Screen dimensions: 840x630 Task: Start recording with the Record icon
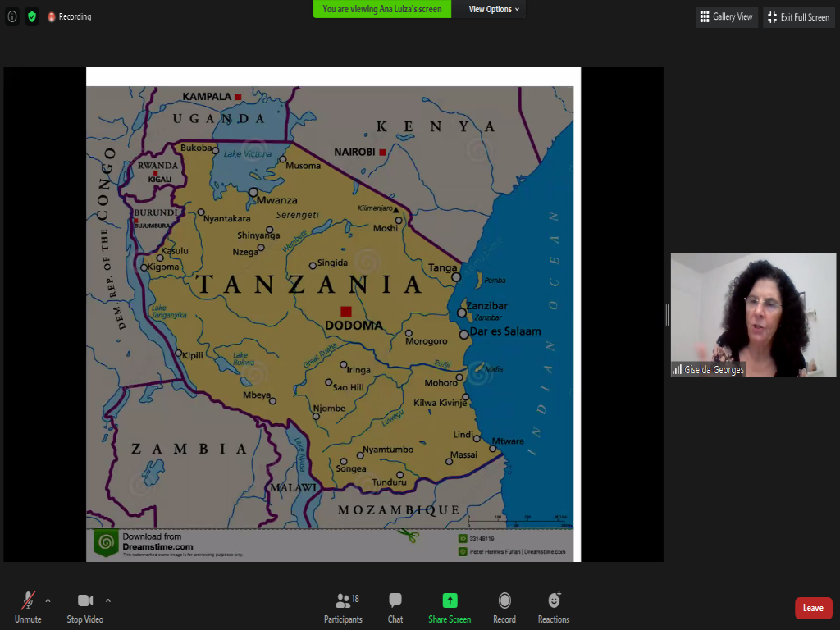(x=504, y=607)
